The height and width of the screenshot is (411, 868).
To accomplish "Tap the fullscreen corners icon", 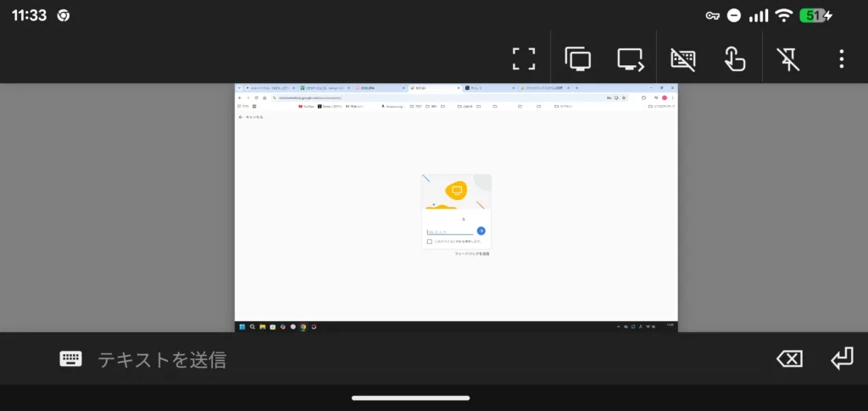I will pyautogui.click(x=524, y=58).
